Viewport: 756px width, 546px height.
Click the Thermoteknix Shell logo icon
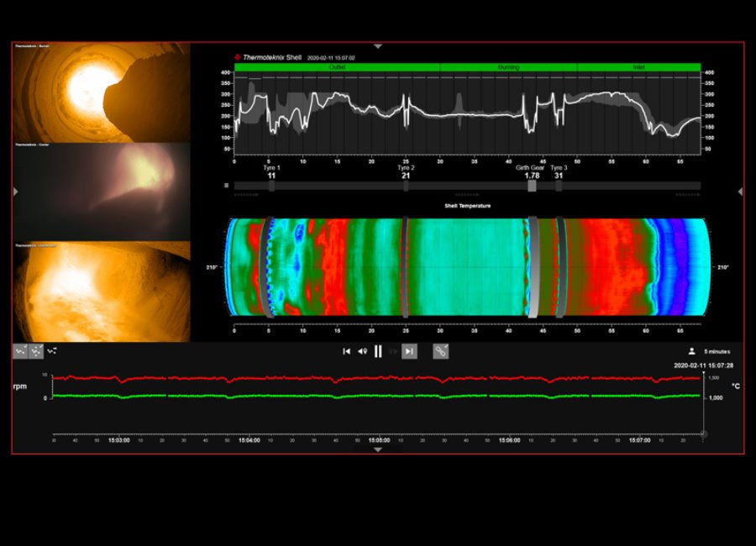(x=238, y=58)
